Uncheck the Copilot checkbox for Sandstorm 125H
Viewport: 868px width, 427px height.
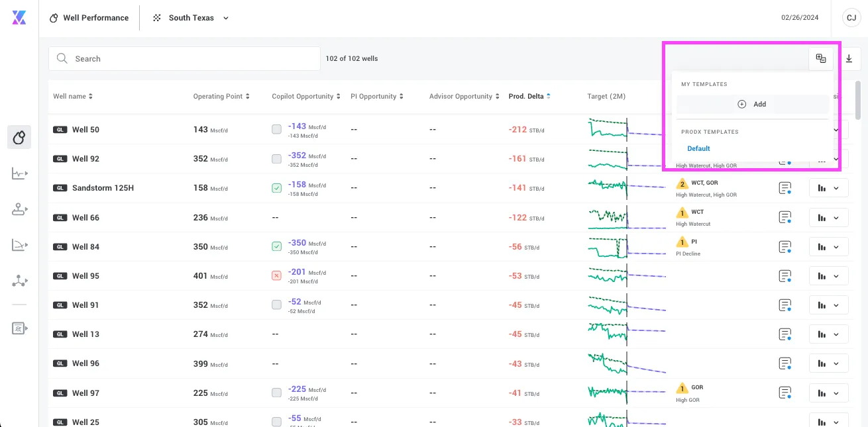[276, 188]
